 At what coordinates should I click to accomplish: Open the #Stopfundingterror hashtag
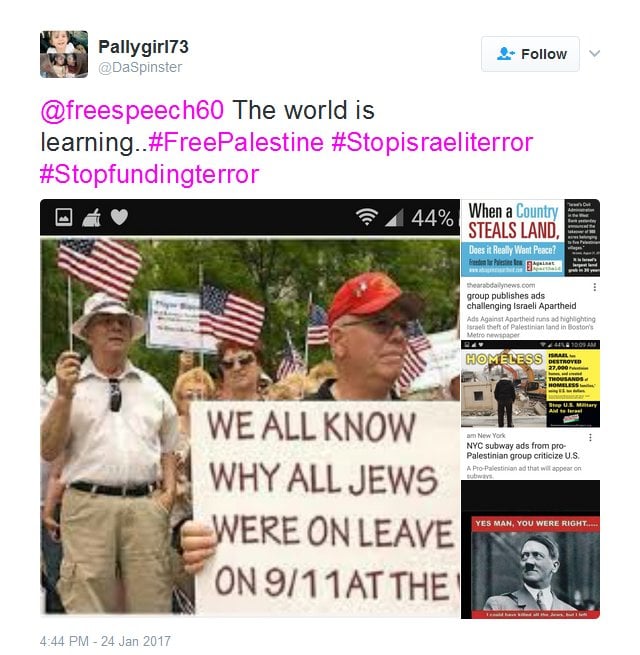point(150,174)
